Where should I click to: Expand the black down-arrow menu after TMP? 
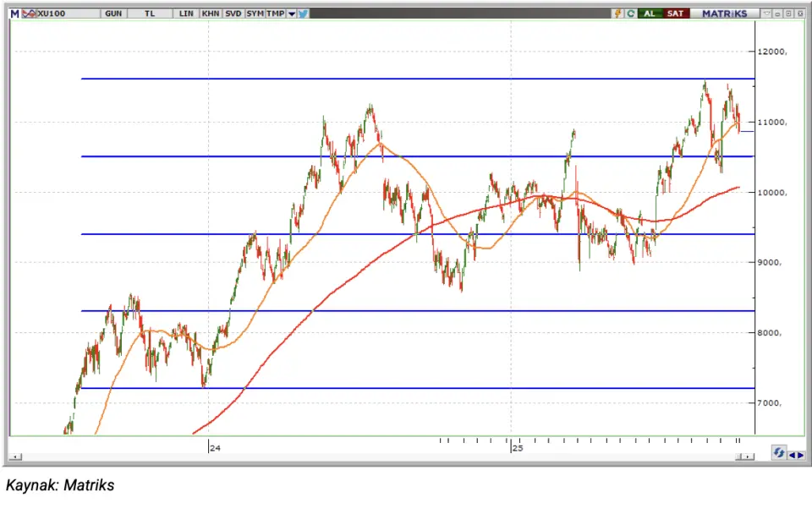[292, 14]
